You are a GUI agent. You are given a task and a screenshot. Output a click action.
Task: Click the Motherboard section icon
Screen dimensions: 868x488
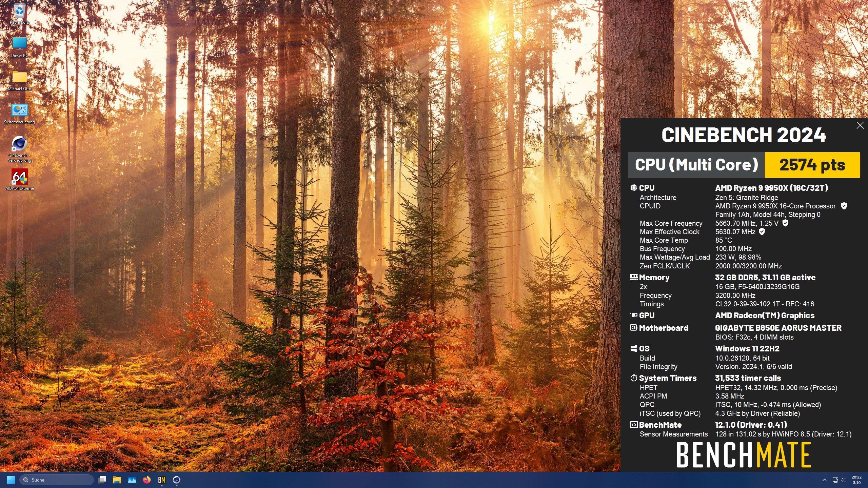click(634, 328)
